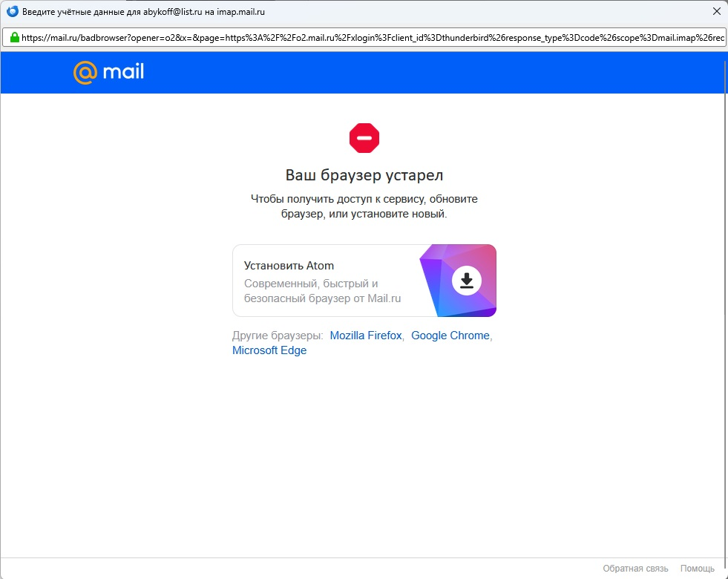
Task: Open Обратная связь footer link
Action: (x=635, y=569)
